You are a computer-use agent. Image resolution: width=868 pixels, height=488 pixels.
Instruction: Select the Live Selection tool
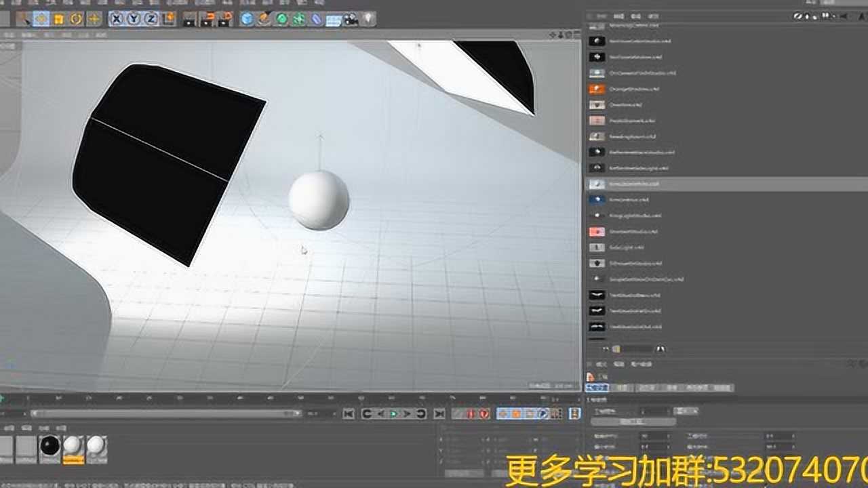click(25, 20)
